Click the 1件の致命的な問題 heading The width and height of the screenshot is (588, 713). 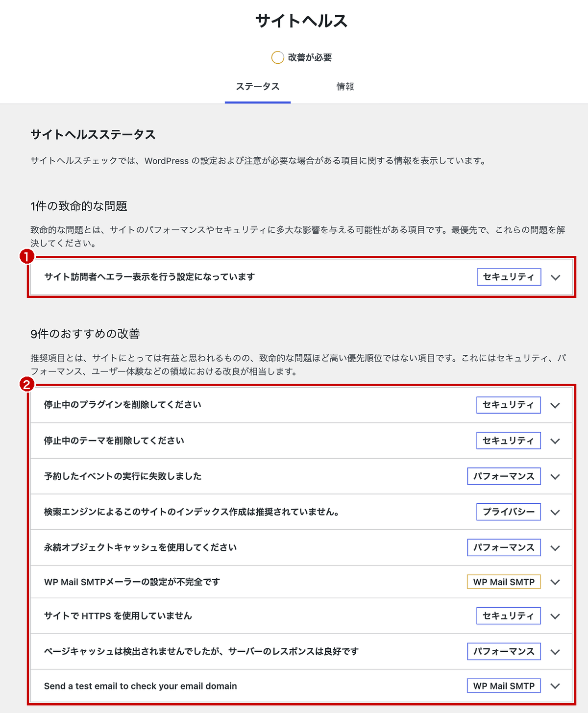click(79, 206)
